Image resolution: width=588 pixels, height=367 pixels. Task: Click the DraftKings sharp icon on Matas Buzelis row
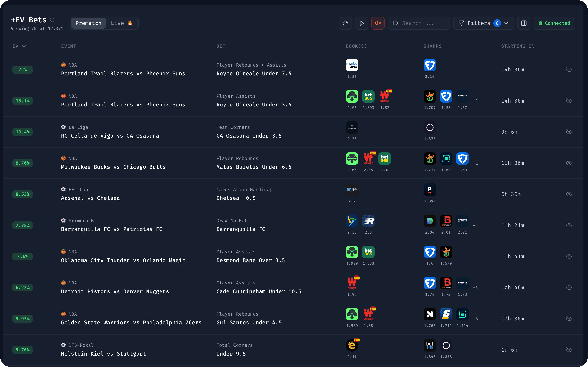[x=430, y=159]
